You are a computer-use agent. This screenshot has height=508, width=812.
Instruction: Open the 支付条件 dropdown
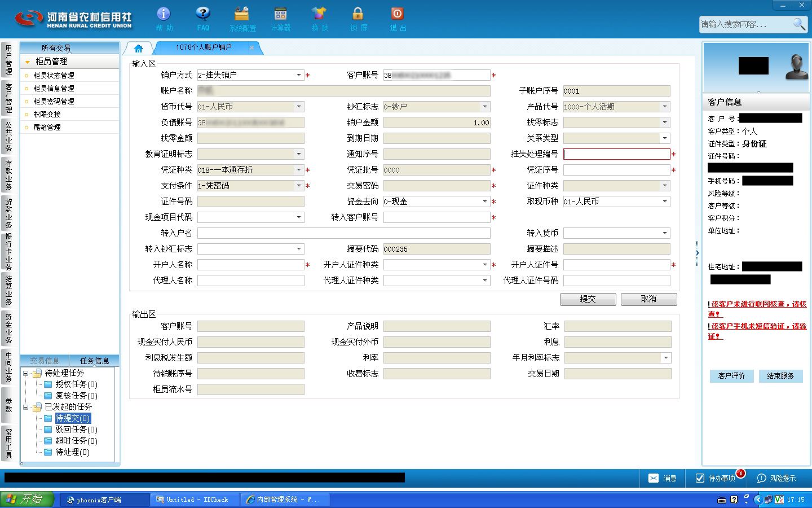(x=299, y=186)
